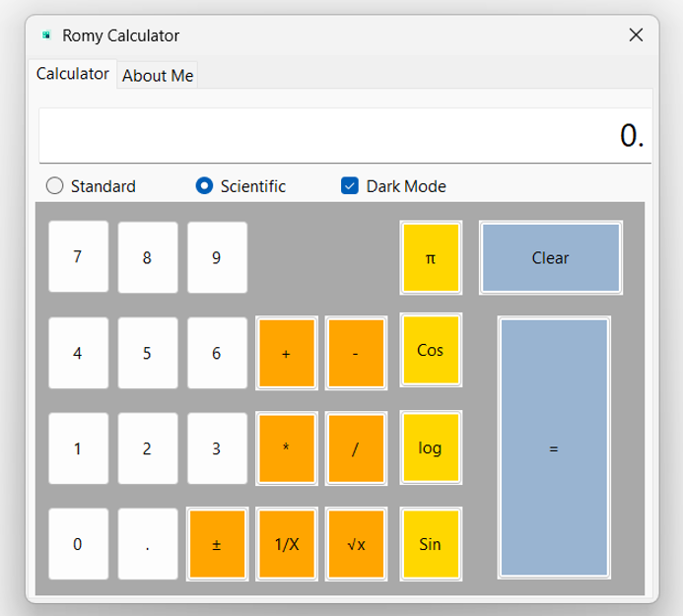Apply cosine with the Cos button
The height and width of the screenshot is (616, 683).
pyautogui.click(x=431, y=350)
